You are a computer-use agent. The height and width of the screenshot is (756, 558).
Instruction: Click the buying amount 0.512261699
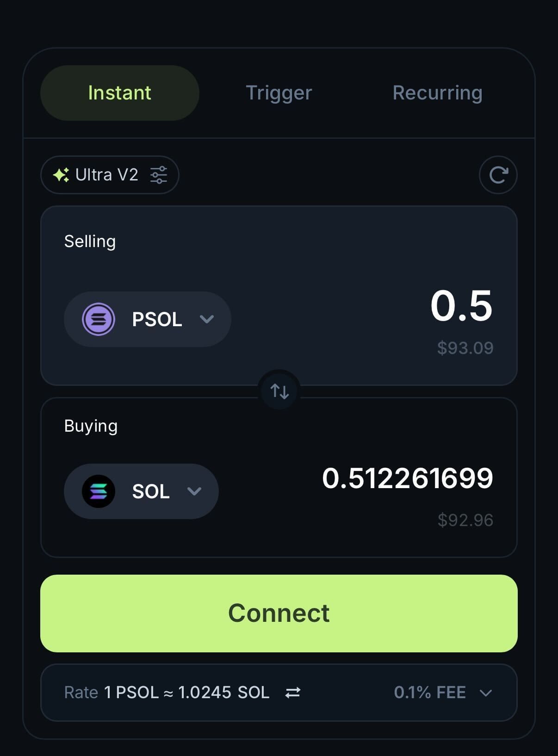click(x=408, y=478)
